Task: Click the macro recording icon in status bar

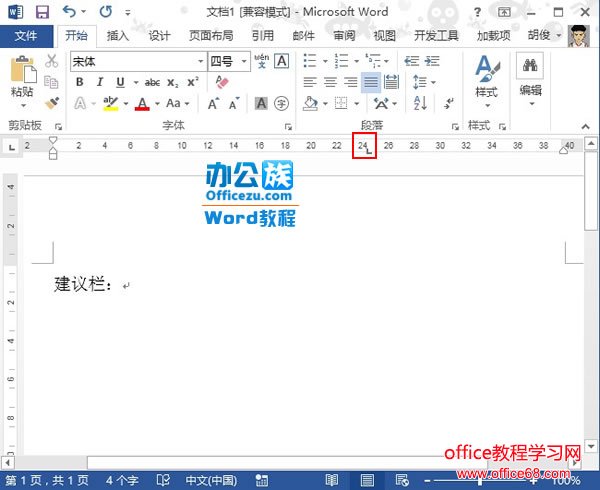Action: click(262, 480)
